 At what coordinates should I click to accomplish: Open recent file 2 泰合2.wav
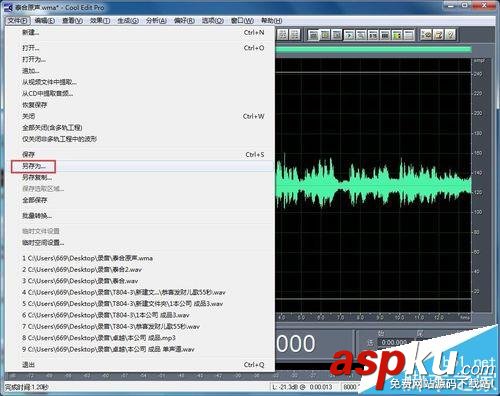coord(140,269)
